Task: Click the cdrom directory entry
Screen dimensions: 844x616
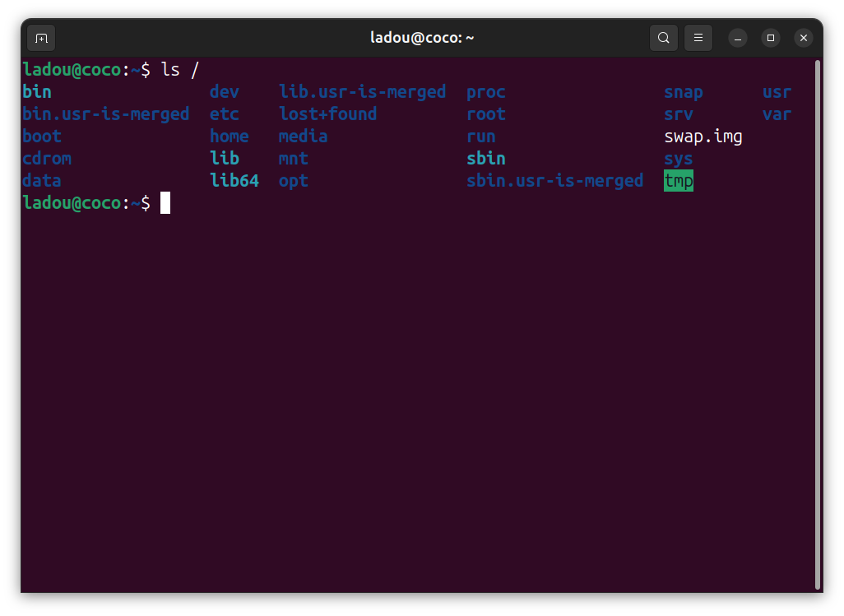Action: (x=47, y=159)
